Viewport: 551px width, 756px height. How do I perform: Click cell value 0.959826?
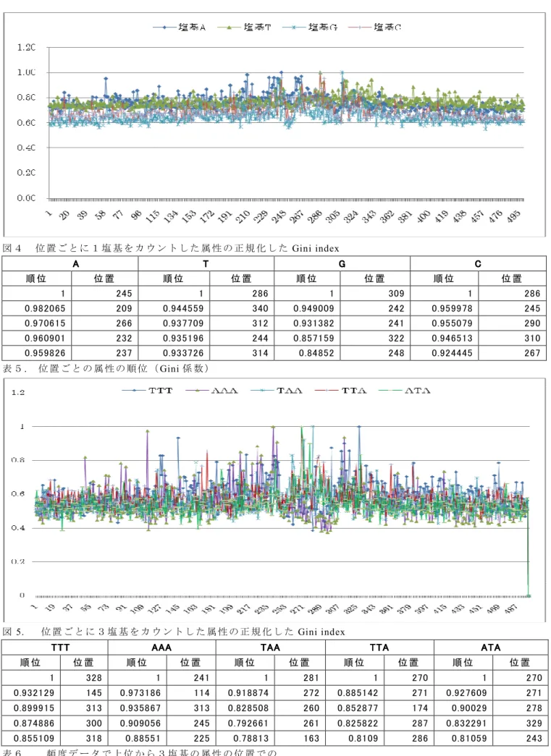[x=46, y=354]
